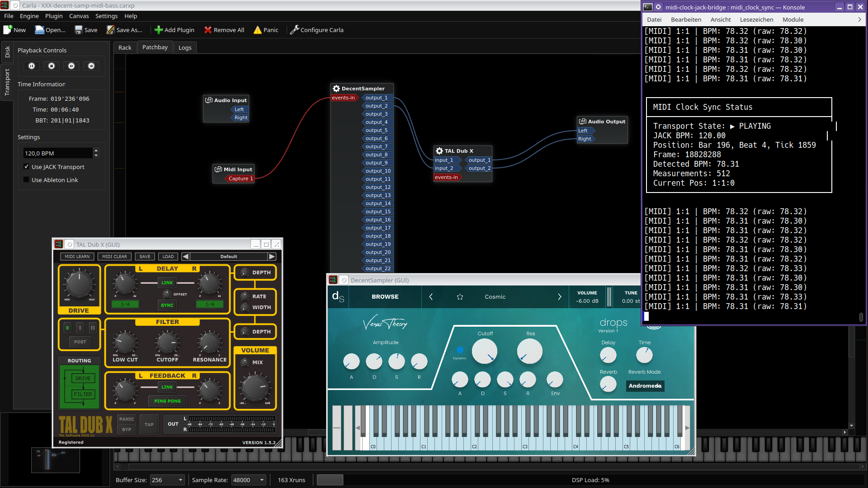This screenshot has height=488, width=868.
Task: Open Sample Rate dropdown
Action: pos(248,480)
